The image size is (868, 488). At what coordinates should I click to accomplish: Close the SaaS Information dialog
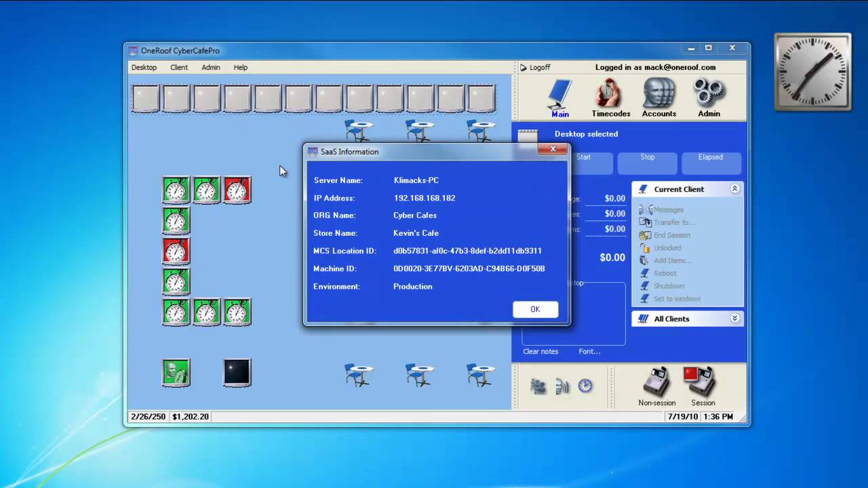point(553,149)
